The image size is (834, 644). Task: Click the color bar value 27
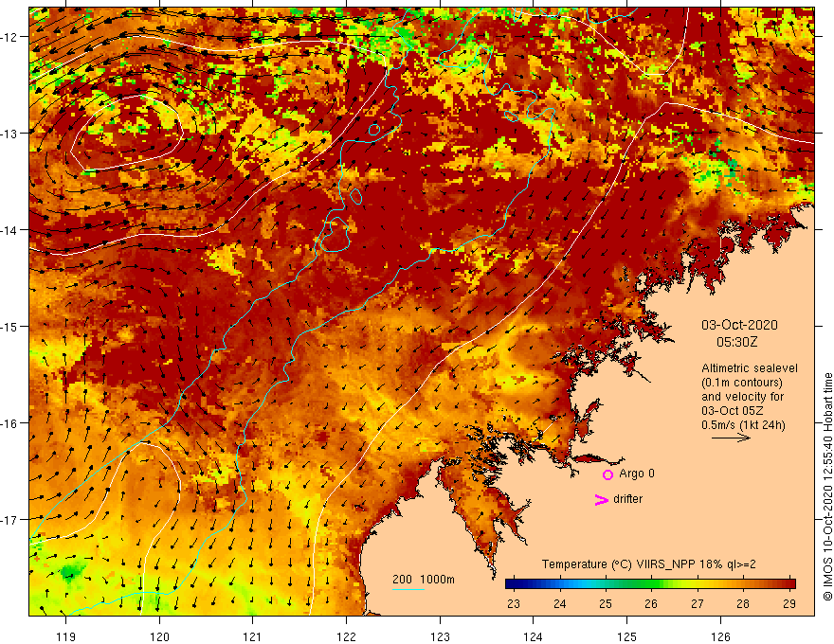click(698, 603)
